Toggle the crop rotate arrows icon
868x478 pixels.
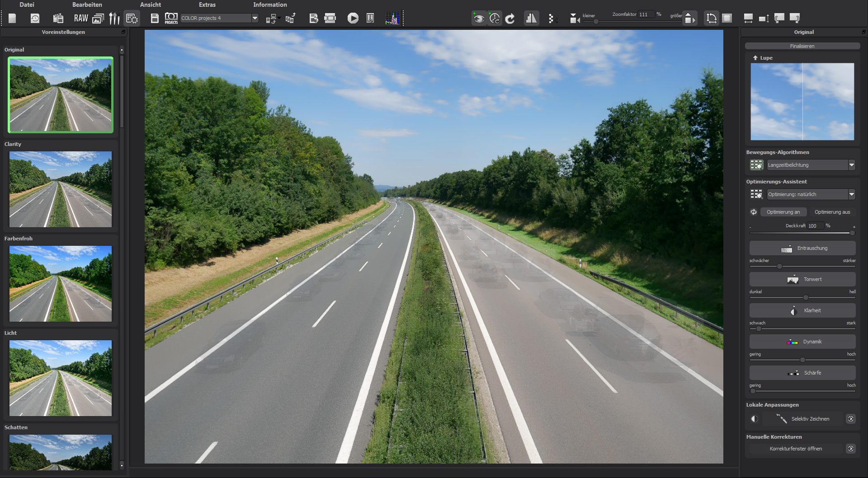pyautogui.click(x=712, y=19)
